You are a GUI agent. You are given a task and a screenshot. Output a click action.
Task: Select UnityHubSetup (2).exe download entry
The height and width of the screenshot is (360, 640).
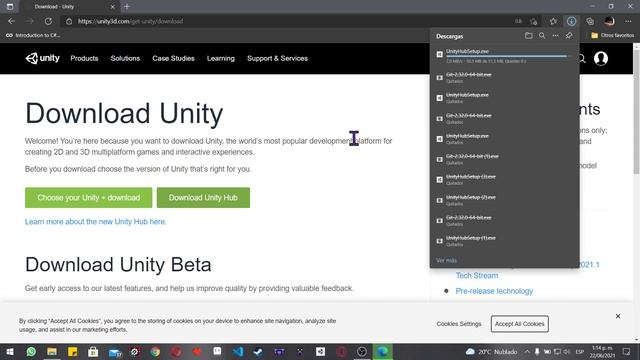coord(504,200)
